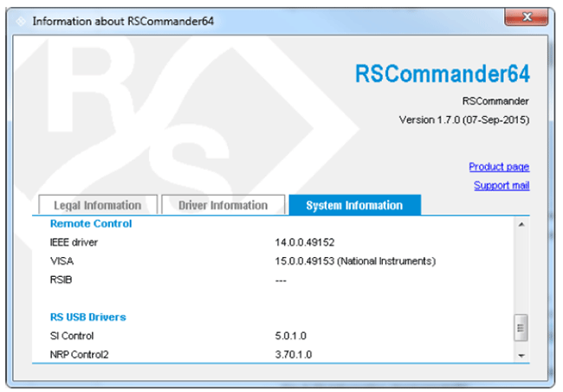Select the RSIB entry label

(x=62, y=280)
